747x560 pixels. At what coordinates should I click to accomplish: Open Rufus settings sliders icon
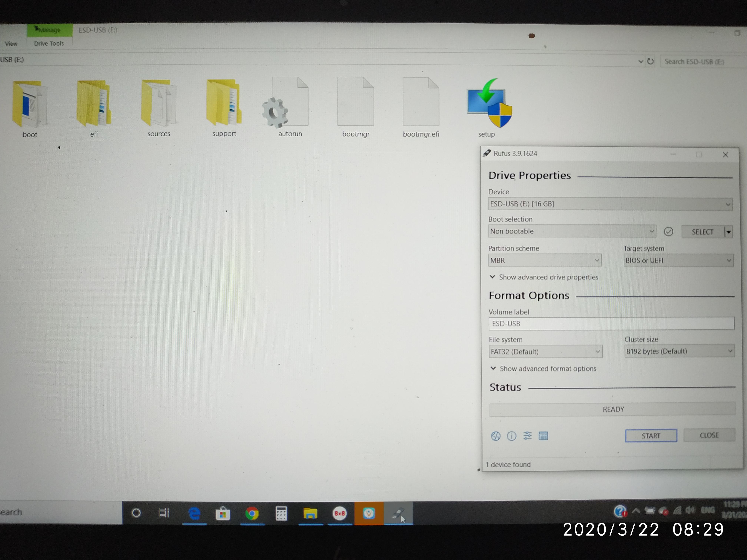tap(527, 436)
